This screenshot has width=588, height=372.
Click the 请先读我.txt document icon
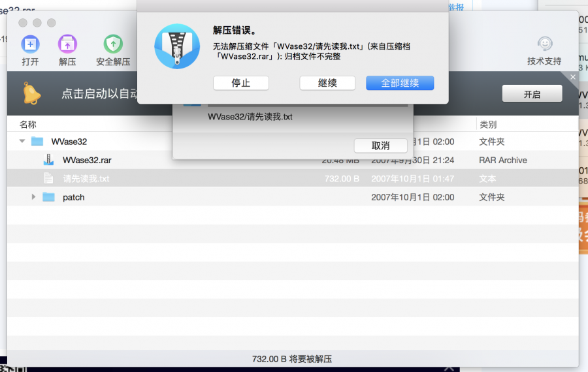pos(48,178)
